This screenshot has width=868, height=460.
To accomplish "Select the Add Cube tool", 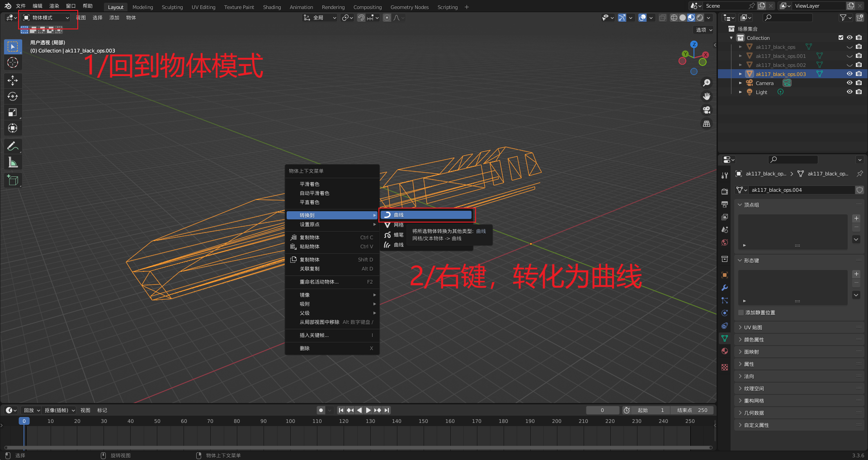I will [x=13, y=180].
